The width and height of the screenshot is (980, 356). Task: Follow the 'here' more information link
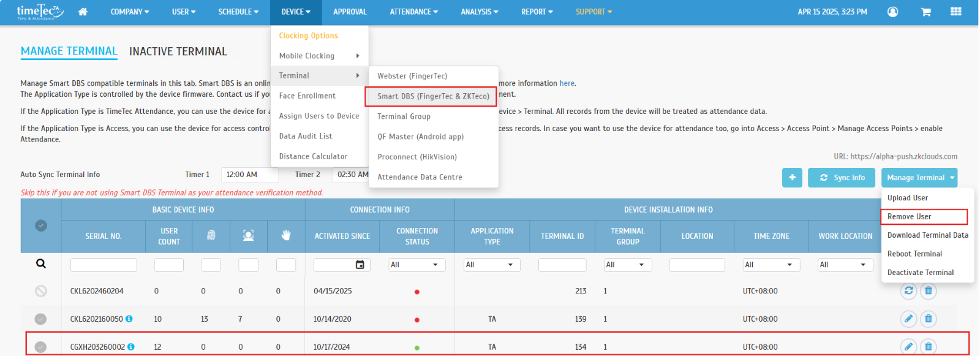(x=567, y=83)
